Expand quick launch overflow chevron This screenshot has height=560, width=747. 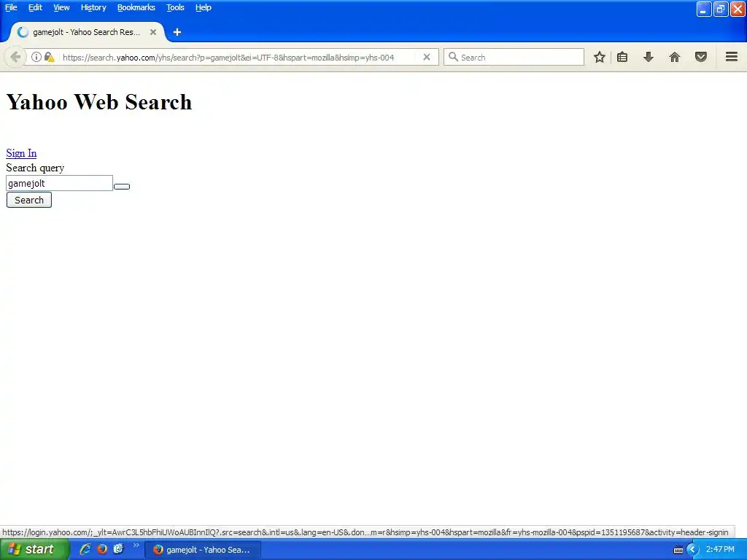point(136,545)
